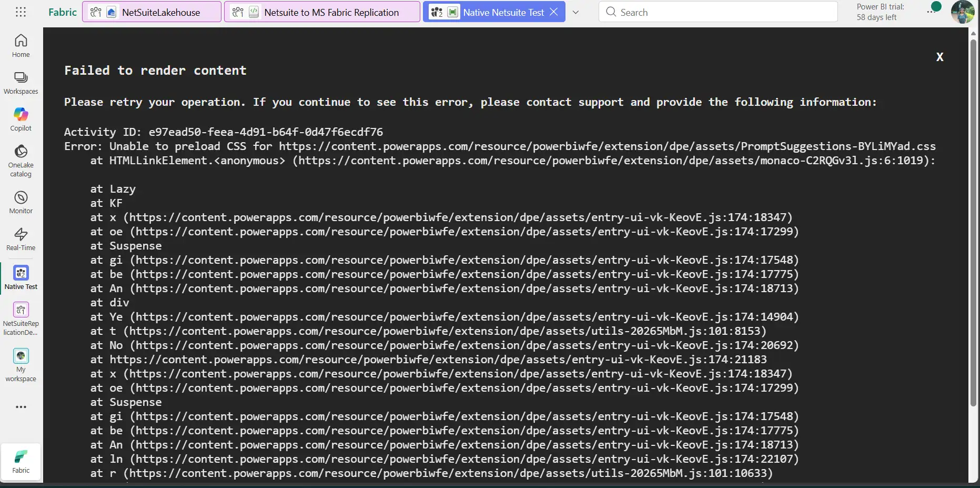The image size is (980, 488).
Task: Open the OneLake catalog
Action: [21, 161]
